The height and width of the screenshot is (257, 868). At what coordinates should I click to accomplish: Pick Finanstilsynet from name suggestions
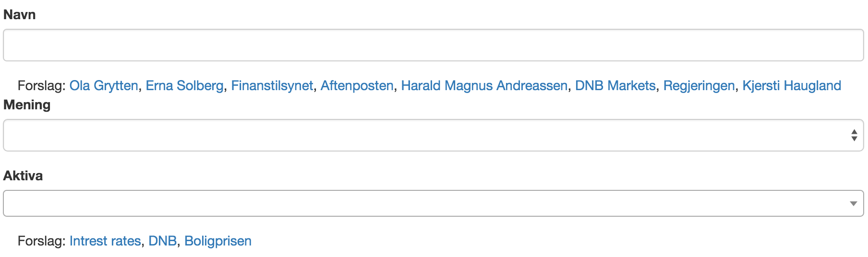(x=272, y=86)
